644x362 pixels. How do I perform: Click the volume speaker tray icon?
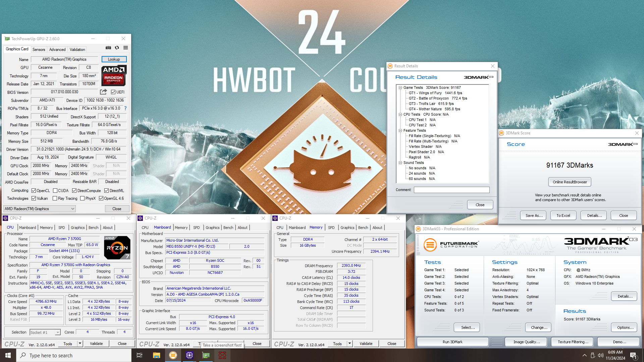point(601,355)
